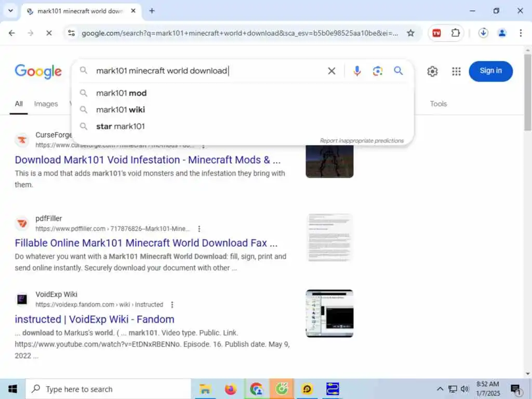
Task: Click the browser address bar URL
Action: point(240,33)
